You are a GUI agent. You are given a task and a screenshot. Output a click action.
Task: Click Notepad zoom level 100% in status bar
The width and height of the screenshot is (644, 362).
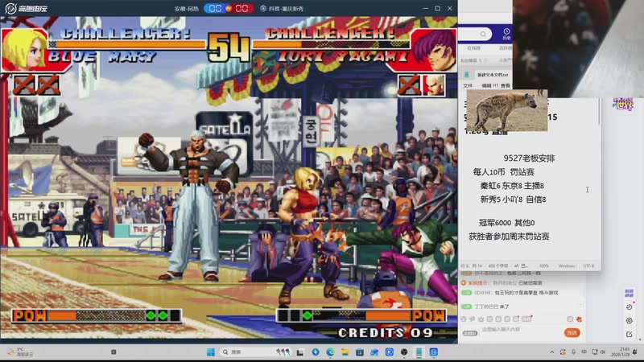tap(544, 266)
